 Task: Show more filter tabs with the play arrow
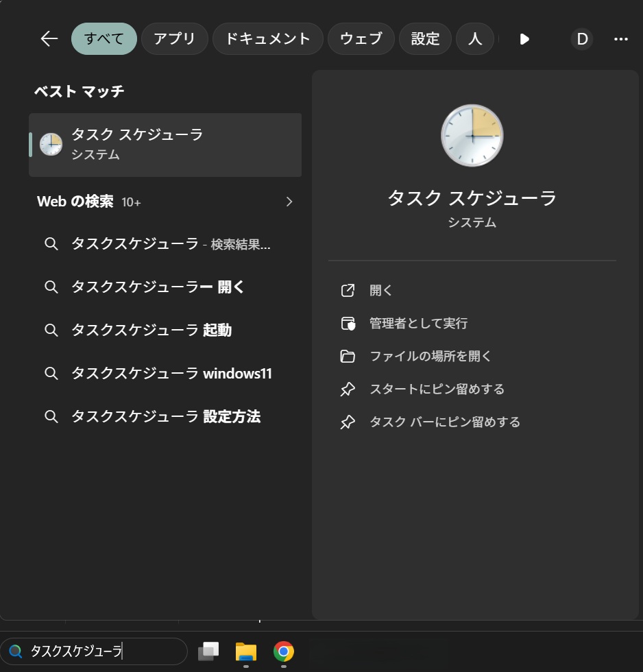524,39
